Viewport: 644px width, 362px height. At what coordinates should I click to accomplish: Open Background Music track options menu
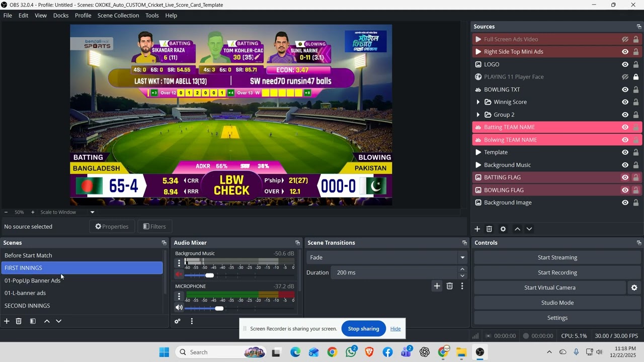click(x=179, y=263)
